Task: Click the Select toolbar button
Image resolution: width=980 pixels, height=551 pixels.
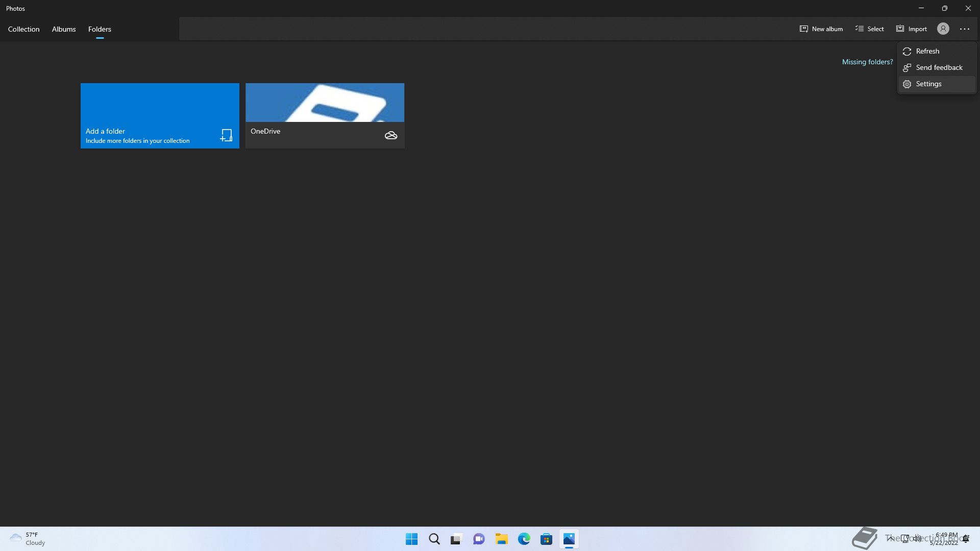Action: point(869,29)
